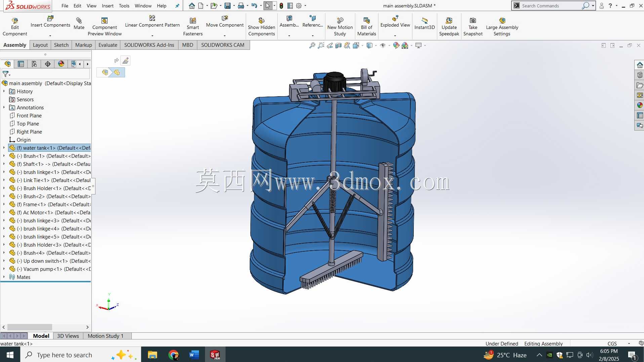Open Component Preview Window
Image resolution: width=644 pixels, height=362 pixels.
pos(105,26)
